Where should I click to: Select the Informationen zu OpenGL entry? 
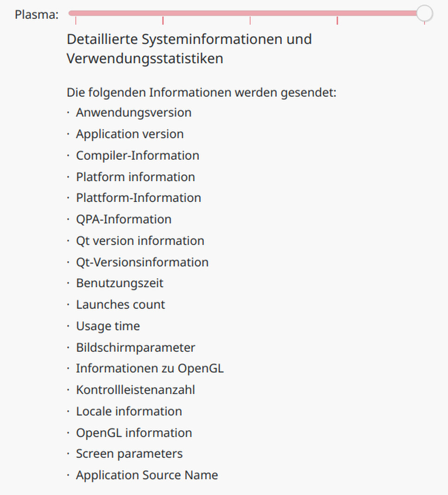[150, 368]
